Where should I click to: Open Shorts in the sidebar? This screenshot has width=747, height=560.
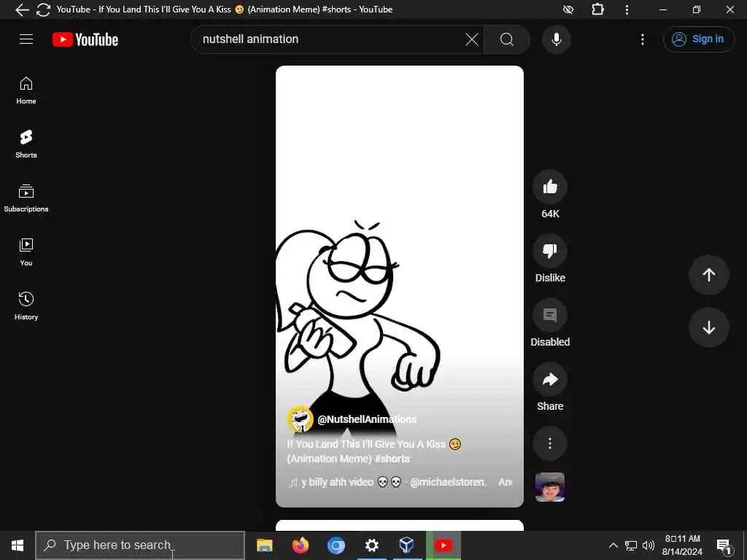tap(26, 144)
